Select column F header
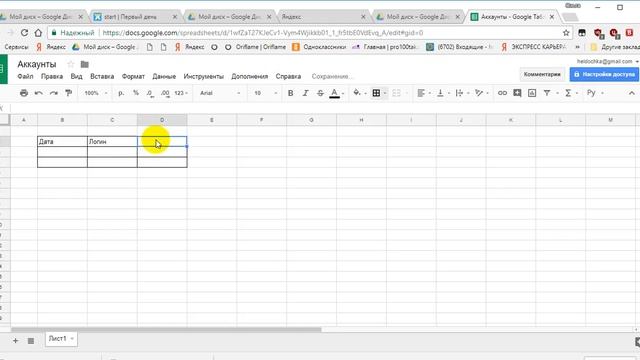 [x=262, y=120]
